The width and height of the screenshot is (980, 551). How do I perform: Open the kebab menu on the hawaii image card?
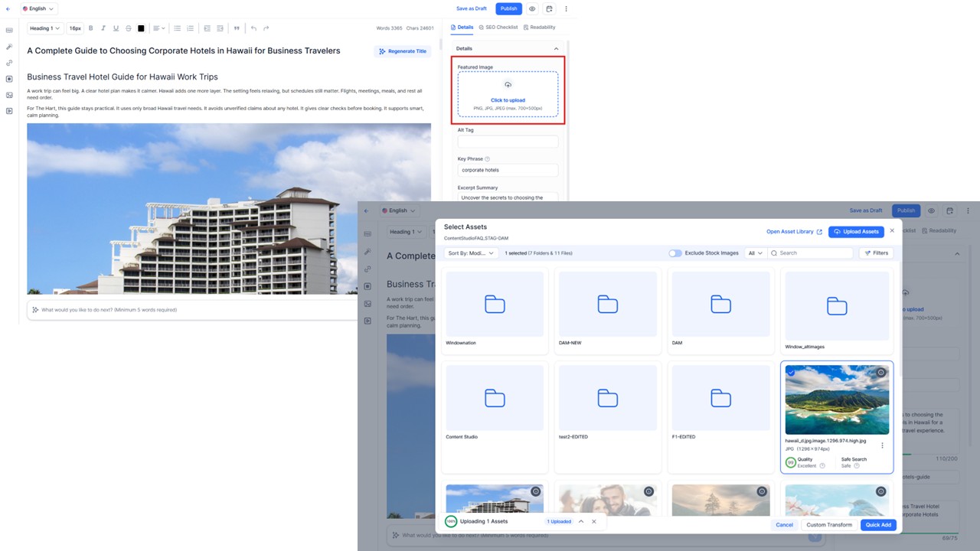click(x=882, y=445)
